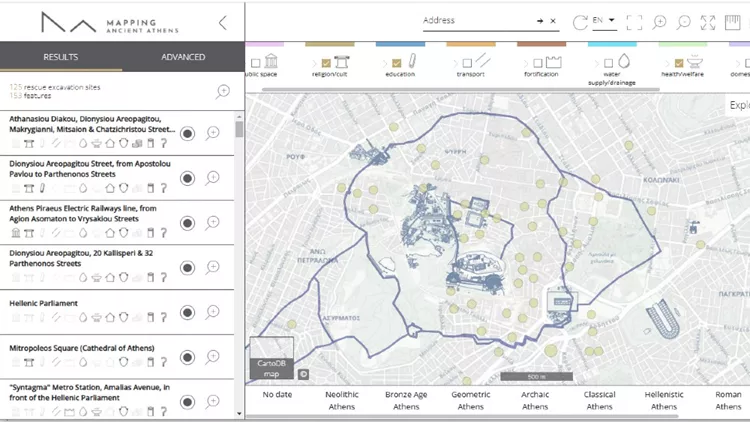The width and height of the screenshot is (750, 422).
Task: Click the Address search field
Action: pos(475,21)
